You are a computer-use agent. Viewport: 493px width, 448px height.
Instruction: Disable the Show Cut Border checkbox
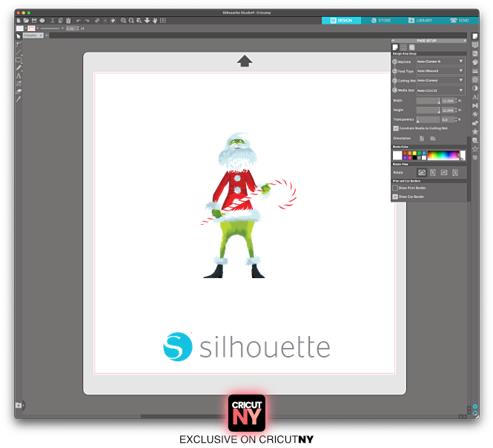tap(395, 197)
